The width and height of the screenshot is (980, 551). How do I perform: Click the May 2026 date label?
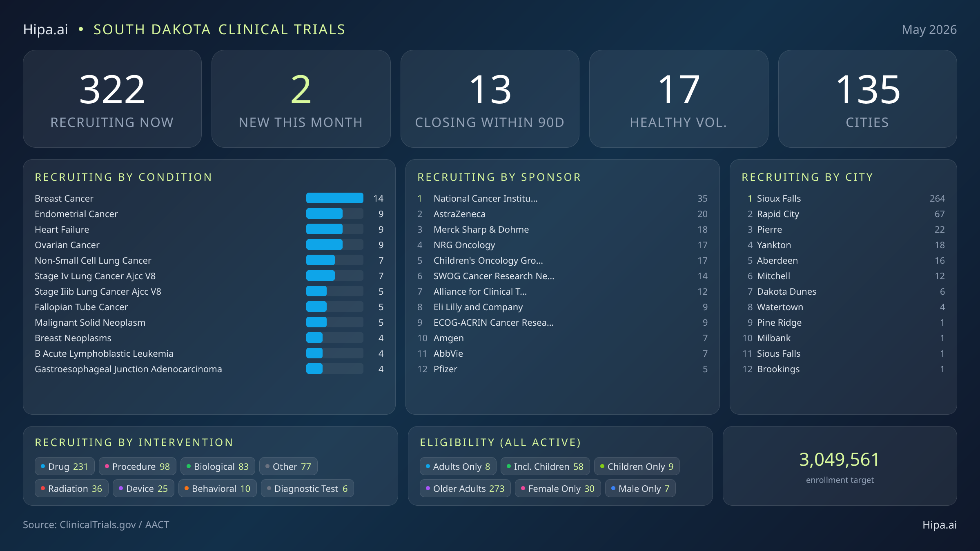click(x=929, y=29)
